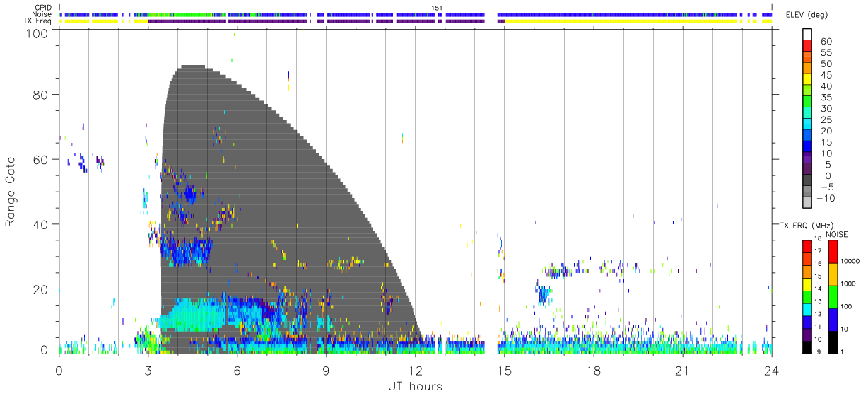Click the x-axis tick label '12'
Image resolution: width=868 pixels, height=401 pixels.
(x=415, y=371)
